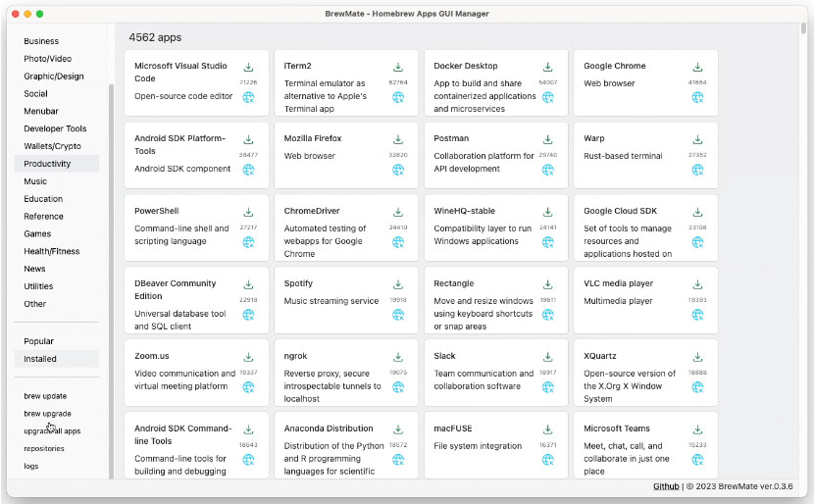Open the Google Chrome website globe icon
The height and width of the screenshot is (504, 814).
[x=697, y=97]
